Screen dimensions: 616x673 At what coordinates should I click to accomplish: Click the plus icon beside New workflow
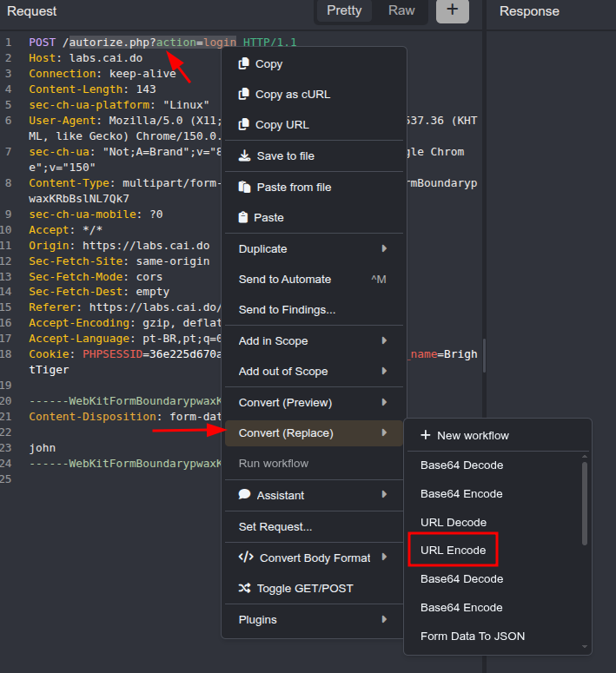425,435
